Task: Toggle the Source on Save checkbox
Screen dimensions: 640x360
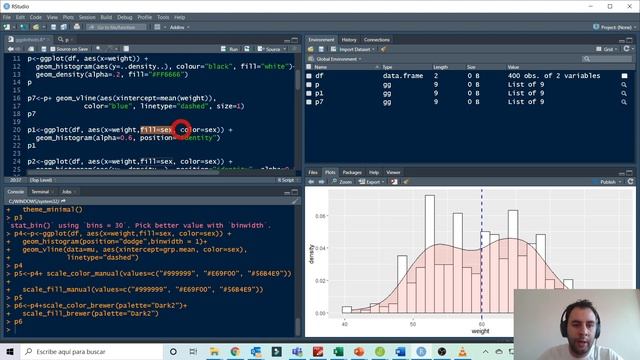Action: 53,49
